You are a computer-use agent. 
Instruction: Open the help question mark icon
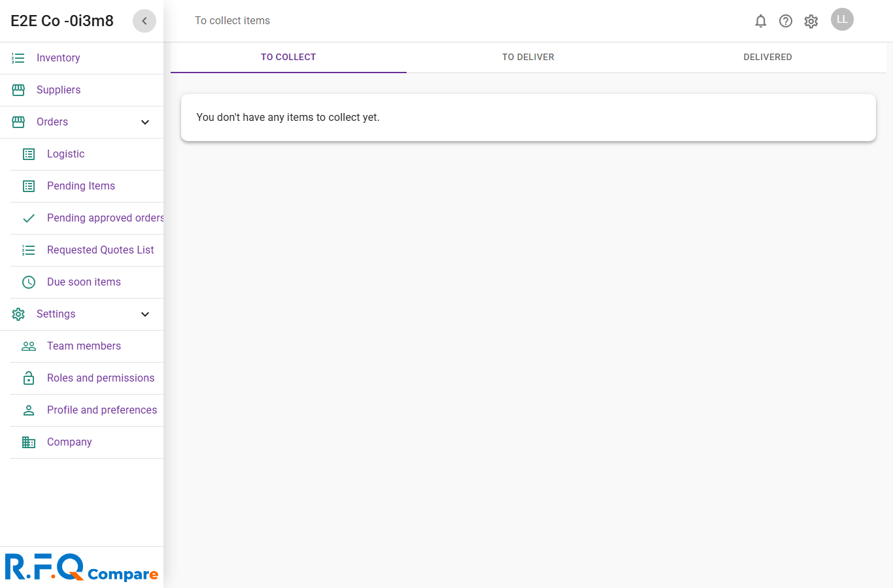[786, 21]
